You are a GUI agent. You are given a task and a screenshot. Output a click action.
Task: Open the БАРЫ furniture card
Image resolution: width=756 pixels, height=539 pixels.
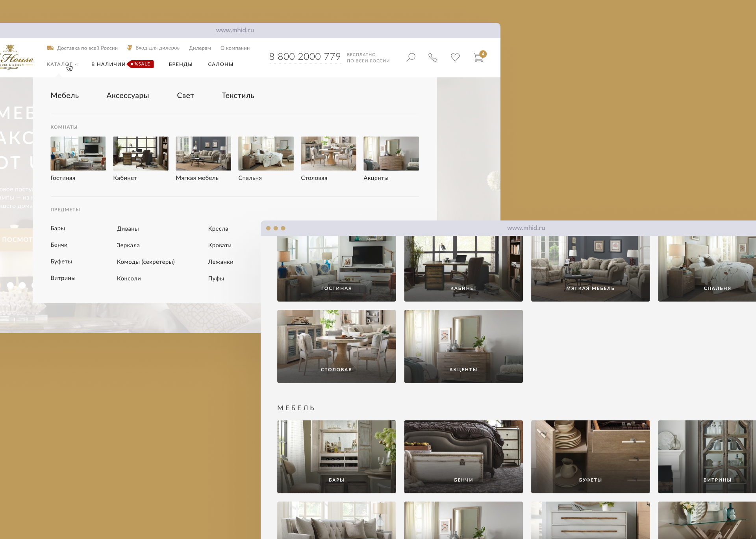(337, 457)
